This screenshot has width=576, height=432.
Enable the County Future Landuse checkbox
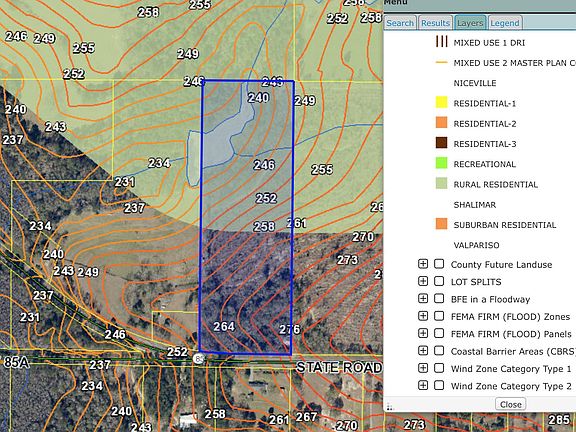coord(439,264)
